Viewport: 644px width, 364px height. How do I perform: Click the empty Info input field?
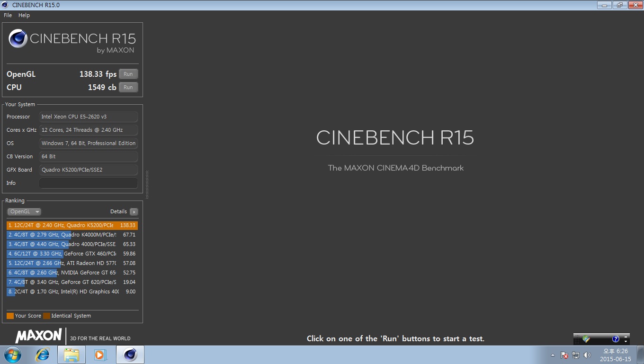89,183
